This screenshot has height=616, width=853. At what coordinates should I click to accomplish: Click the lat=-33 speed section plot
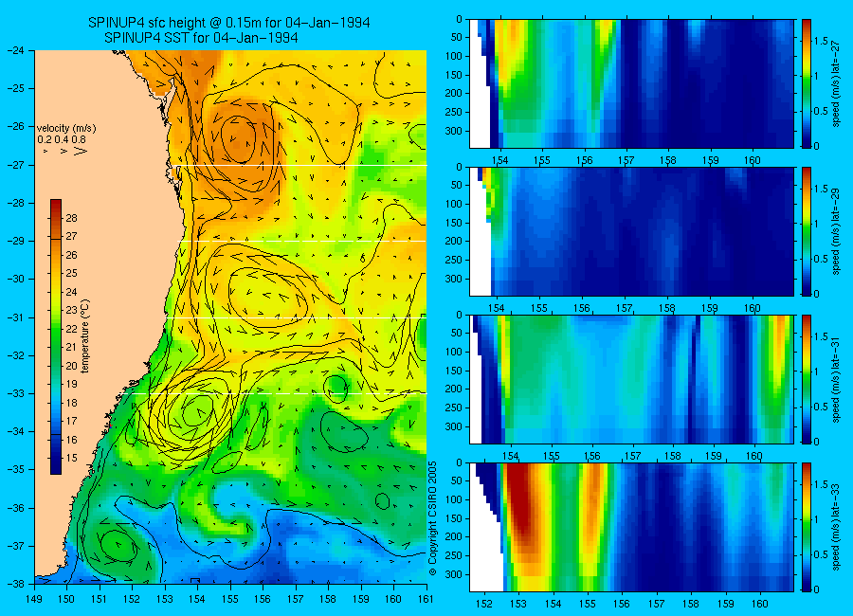click(631, 527)
